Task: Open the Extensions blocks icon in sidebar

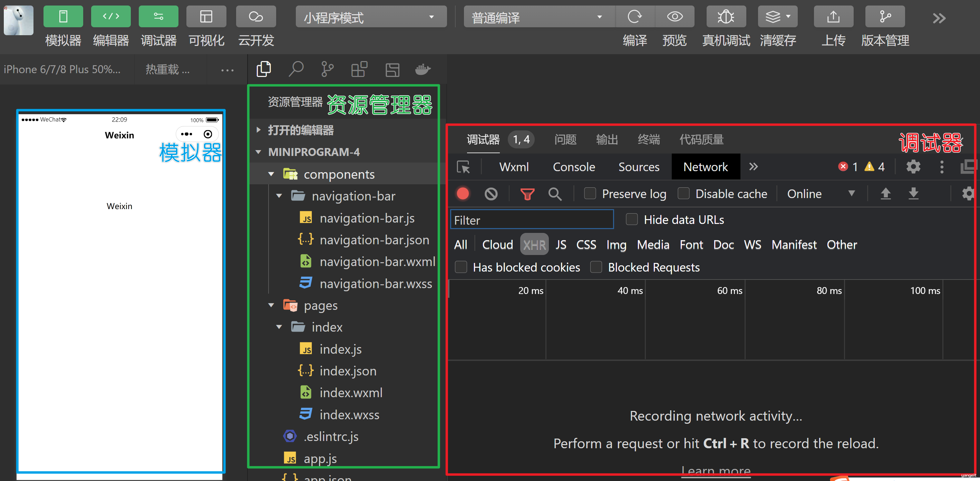Action: (359, 69)
